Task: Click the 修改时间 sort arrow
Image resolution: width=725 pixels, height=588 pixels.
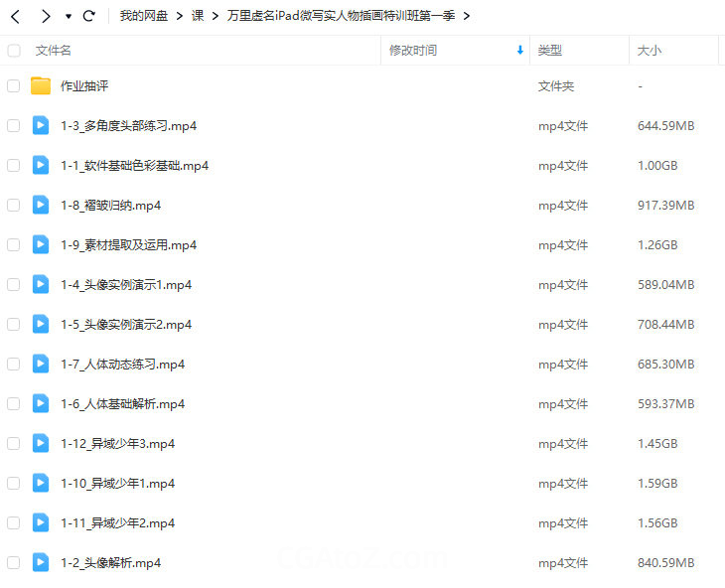Action: tap(519, 50)
